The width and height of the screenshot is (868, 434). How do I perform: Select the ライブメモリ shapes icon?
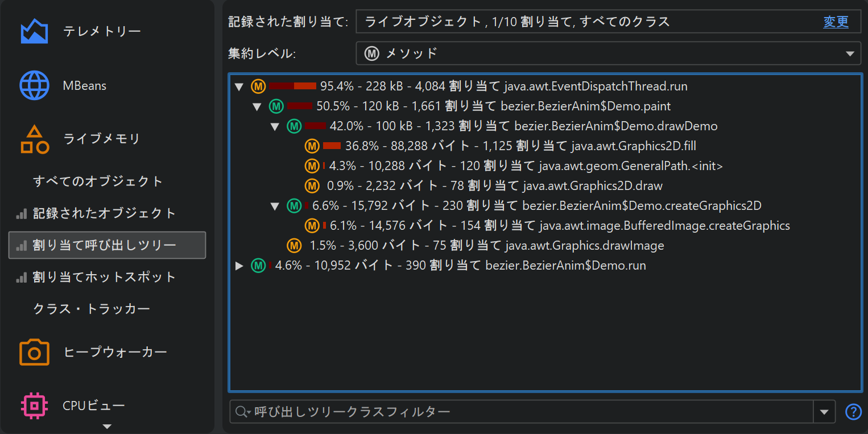click(x=34, y=139)
